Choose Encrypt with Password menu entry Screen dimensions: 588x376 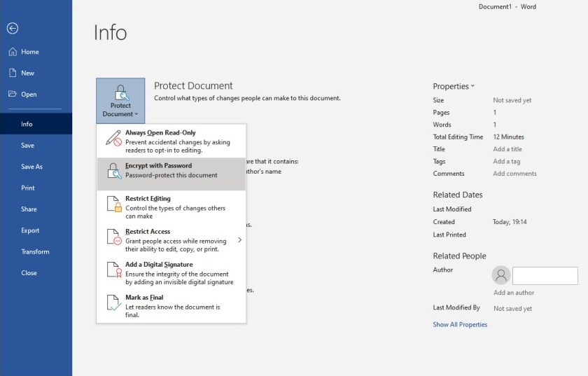tap(171, 174)
